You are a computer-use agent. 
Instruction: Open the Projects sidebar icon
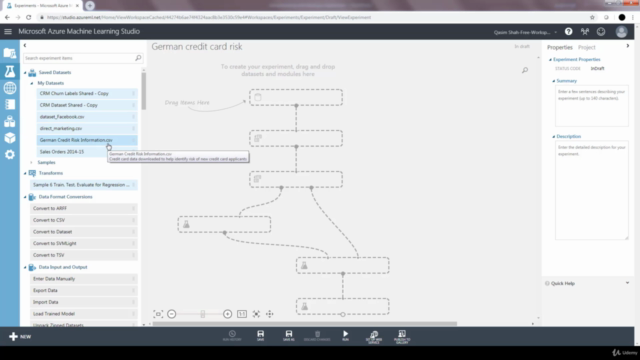tap(10, 53)
